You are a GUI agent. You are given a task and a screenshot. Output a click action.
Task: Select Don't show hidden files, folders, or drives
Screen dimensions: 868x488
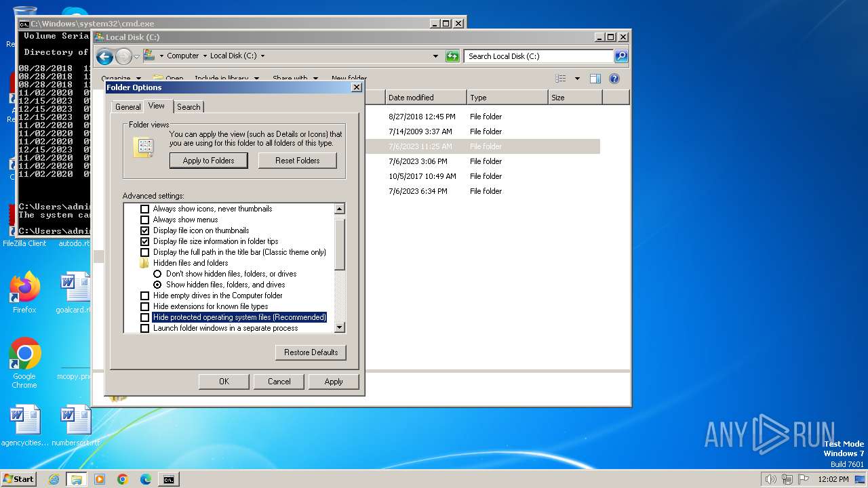coord(157,274)
